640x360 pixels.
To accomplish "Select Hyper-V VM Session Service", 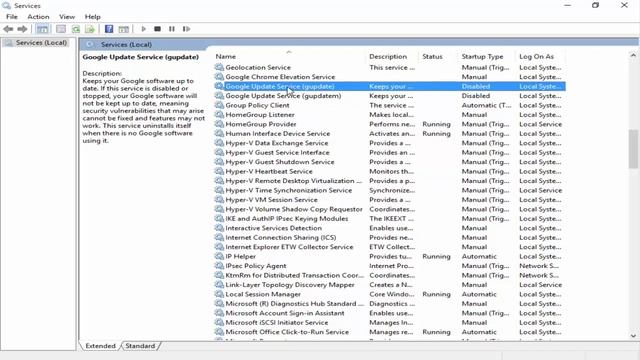I will (389, 200).
